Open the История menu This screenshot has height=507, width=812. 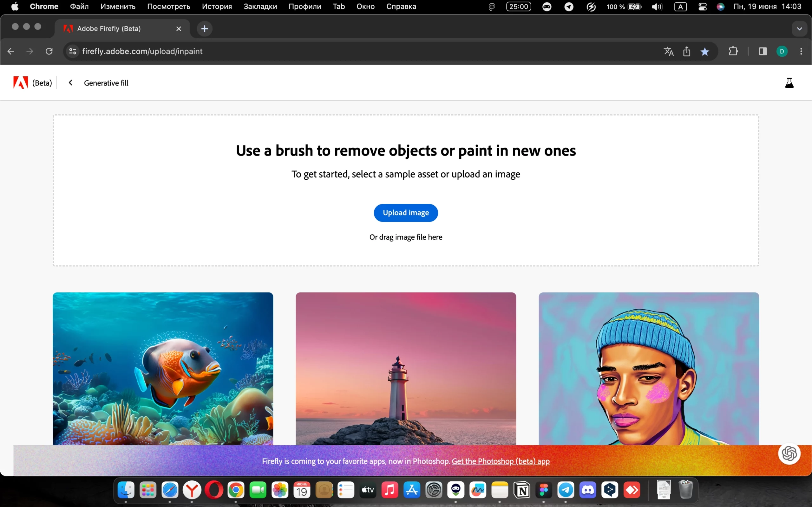217,7
